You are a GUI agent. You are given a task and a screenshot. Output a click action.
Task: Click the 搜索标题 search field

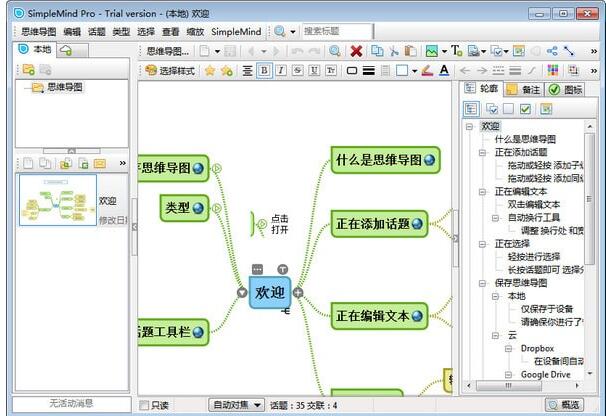[337, 31]
